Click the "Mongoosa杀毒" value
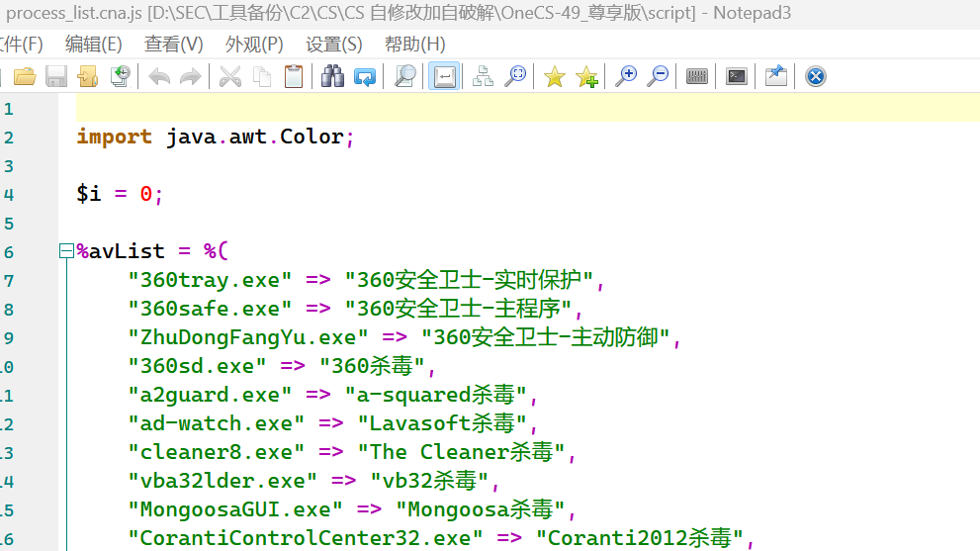This screenshot has width=980, height=551. click(482, 510)
